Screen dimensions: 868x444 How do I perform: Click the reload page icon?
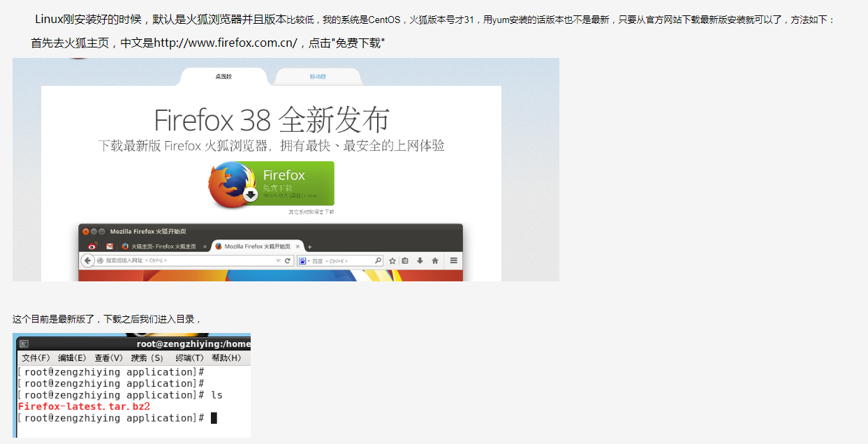[287, 261]
